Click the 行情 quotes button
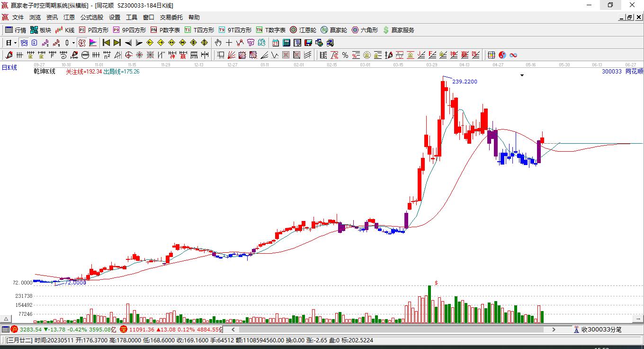The height and width of the screenshot is (349, 644). tap(16, 30)
